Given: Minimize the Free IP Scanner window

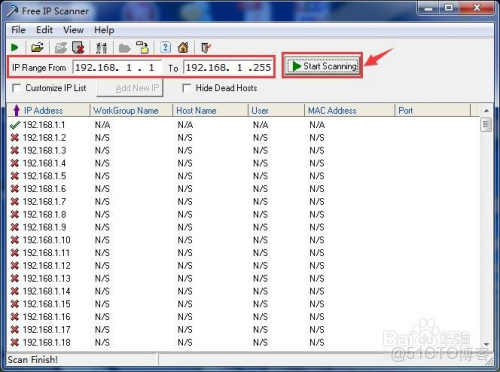Looking at the screenshot, I should click(x=429, y=8).
